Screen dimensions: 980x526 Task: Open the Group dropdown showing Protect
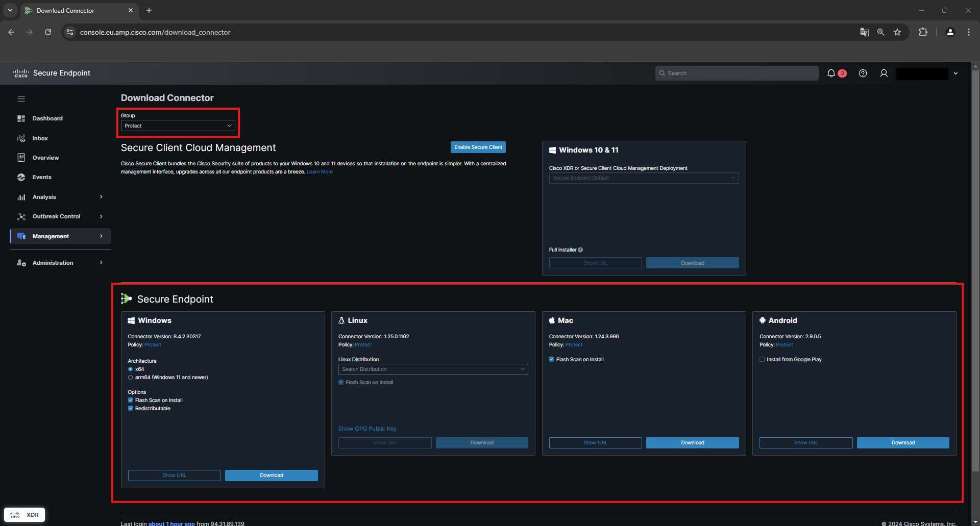tap(178, 126)
